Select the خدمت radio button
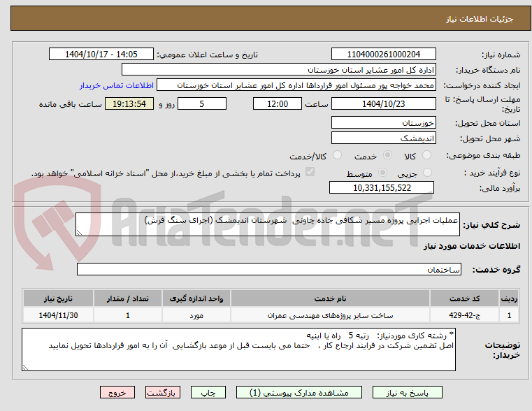 coord(387,155)
